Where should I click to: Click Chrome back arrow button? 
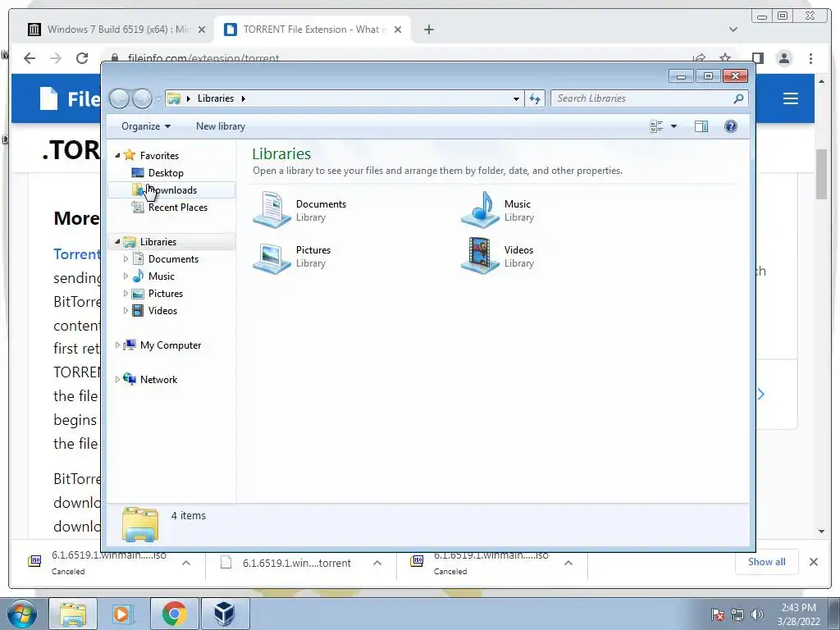click(x=30, y=58)
